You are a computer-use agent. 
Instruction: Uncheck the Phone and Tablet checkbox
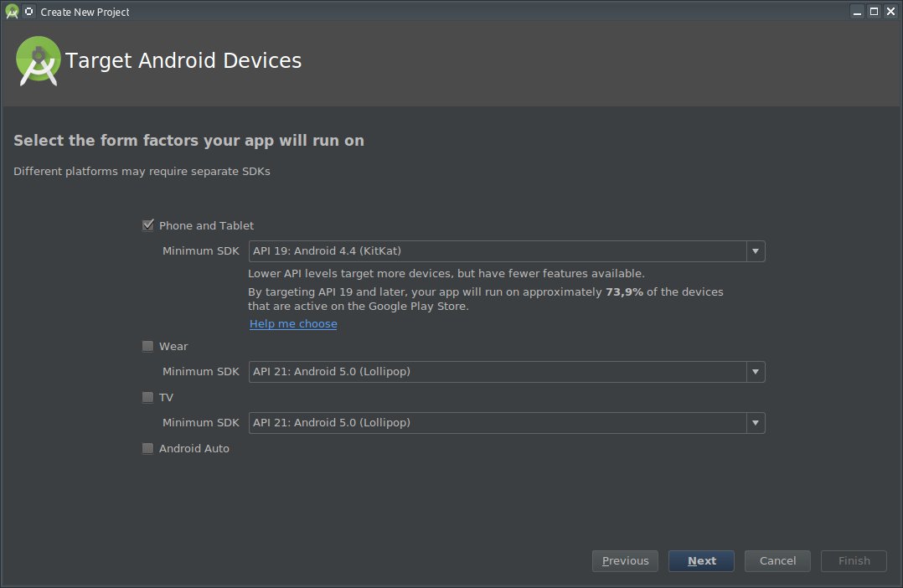[x=148, y=225]
